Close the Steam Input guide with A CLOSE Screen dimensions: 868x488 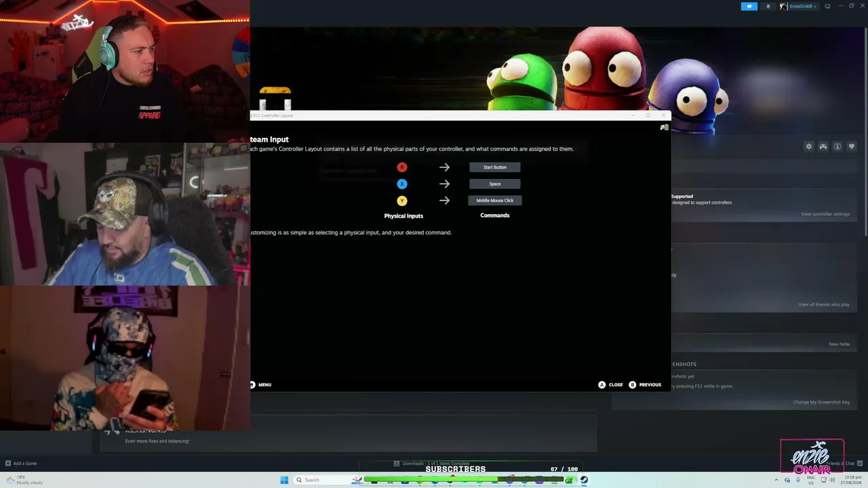point(610,385)
